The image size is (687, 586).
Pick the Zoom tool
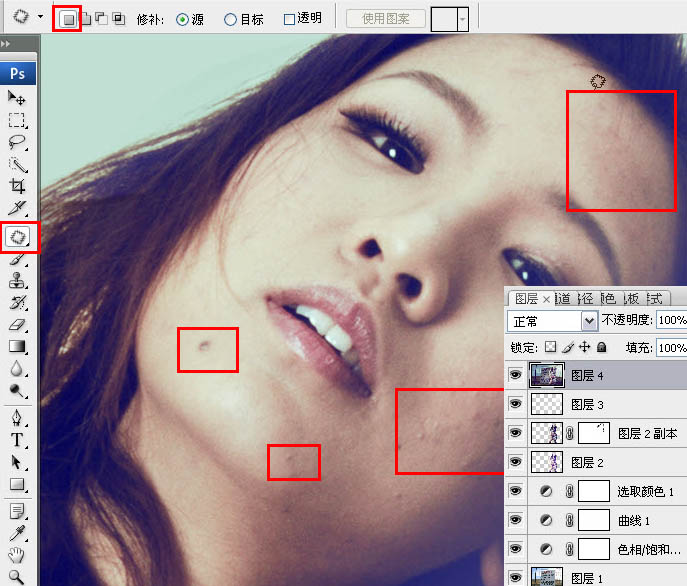coord(17,577)
